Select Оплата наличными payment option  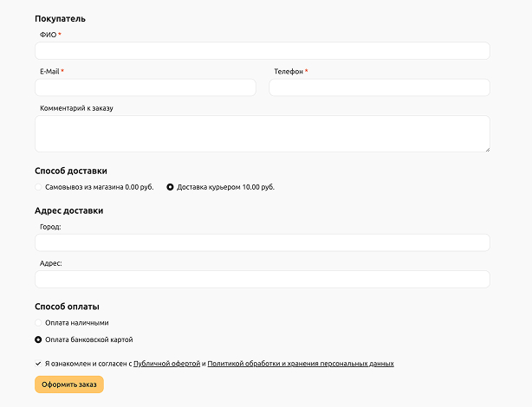[x=38, y=323]
